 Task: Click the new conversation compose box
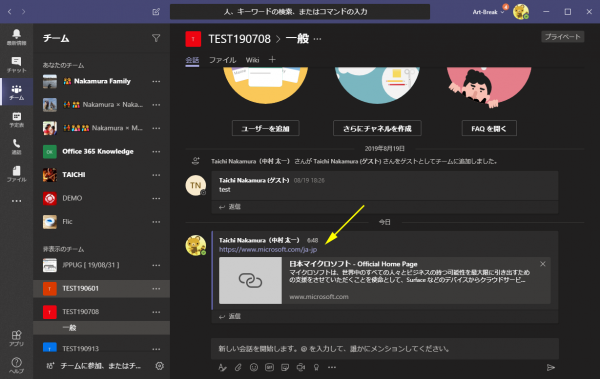point(385,349)
